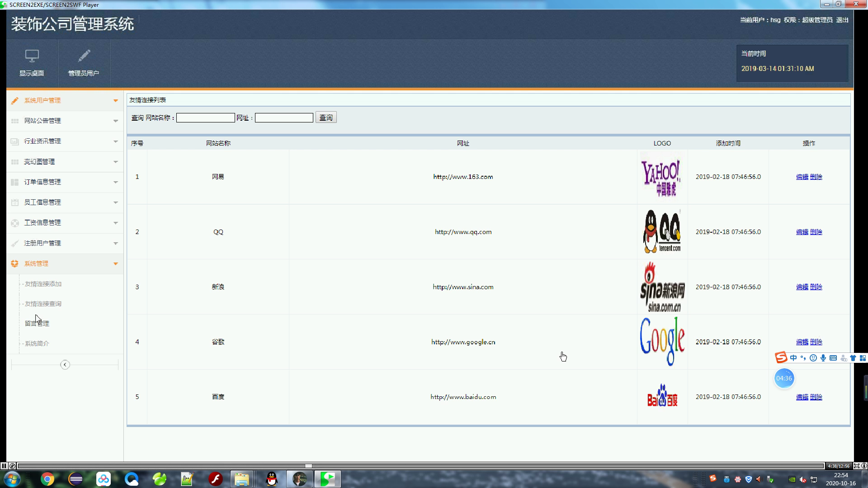Click the http://www.sina.com URL text

[x=463, y=287]
